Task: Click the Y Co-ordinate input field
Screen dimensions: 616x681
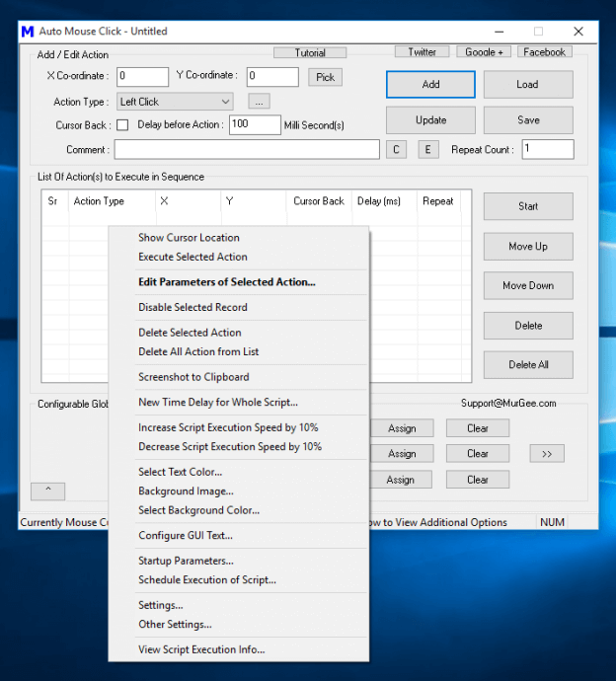Action: click(x=272, y=77)
